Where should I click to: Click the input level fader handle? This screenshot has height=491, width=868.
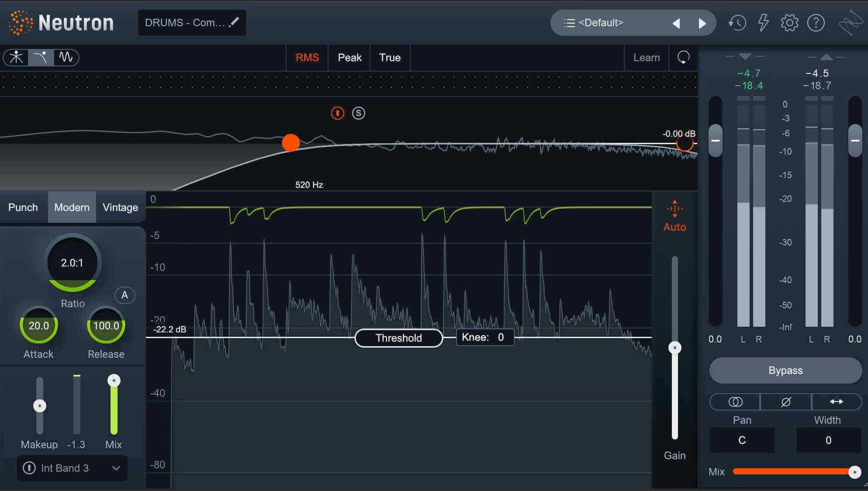coord(716,141)
